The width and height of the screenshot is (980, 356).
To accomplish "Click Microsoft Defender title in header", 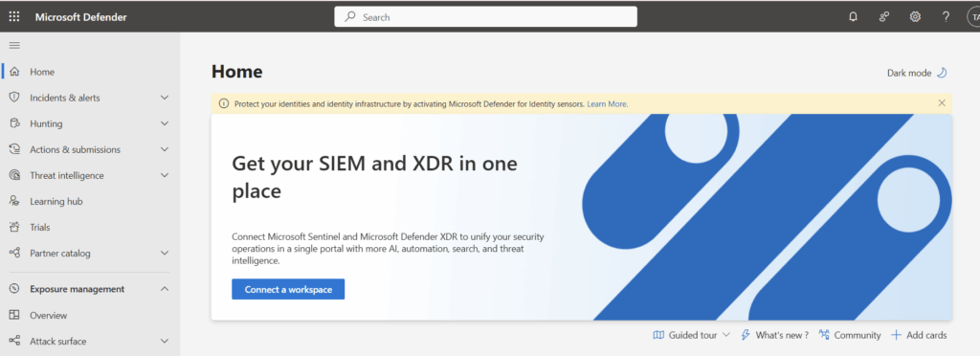I will click(x=81, y=17).
